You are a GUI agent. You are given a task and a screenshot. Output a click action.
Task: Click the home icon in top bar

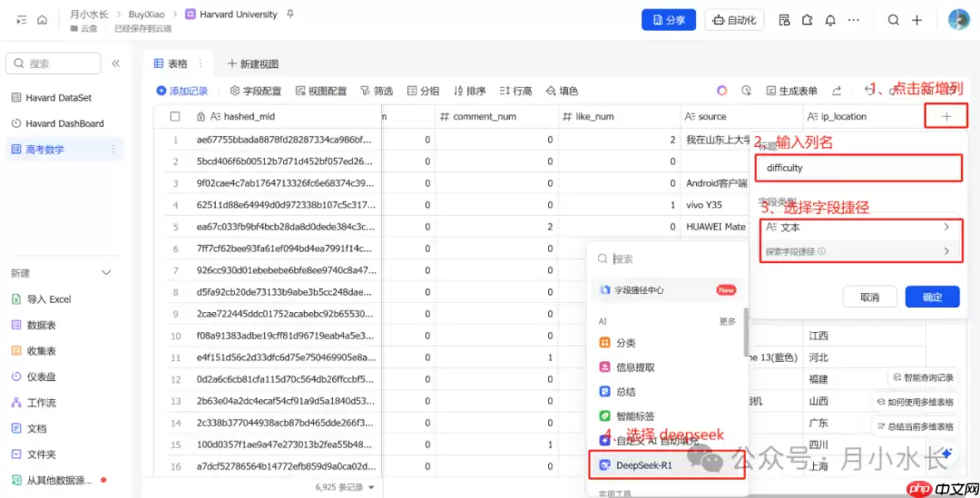[43, 20]
